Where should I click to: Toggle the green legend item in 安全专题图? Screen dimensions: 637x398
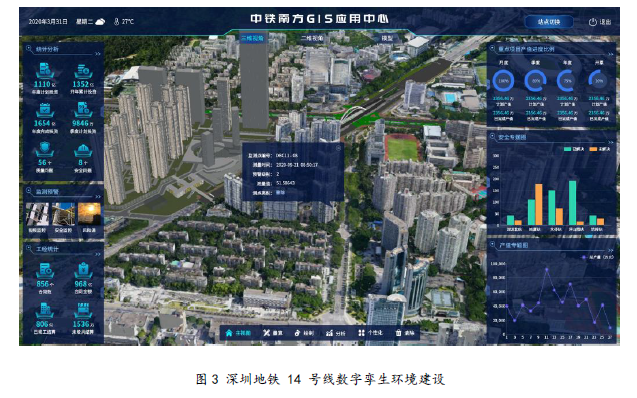point(574,149)
